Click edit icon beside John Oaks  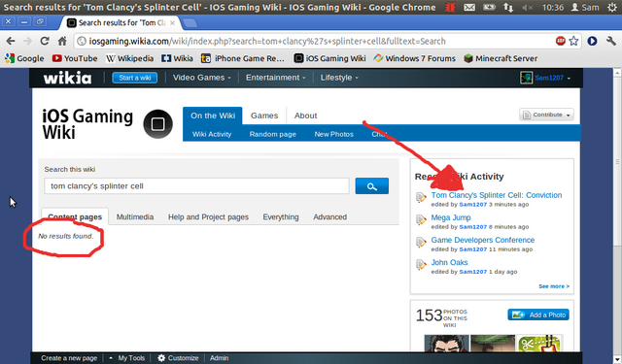click(421, 265)
